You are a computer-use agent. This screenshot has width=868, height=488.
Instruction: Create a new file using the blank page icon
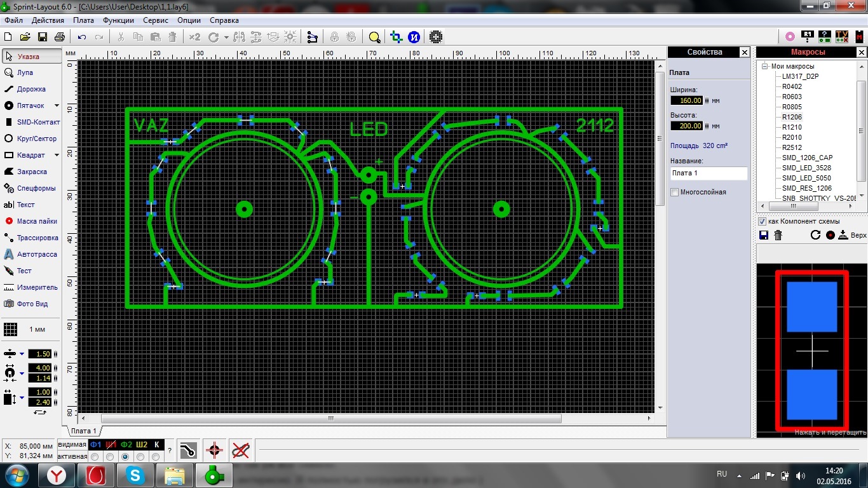tap(9, 37)
